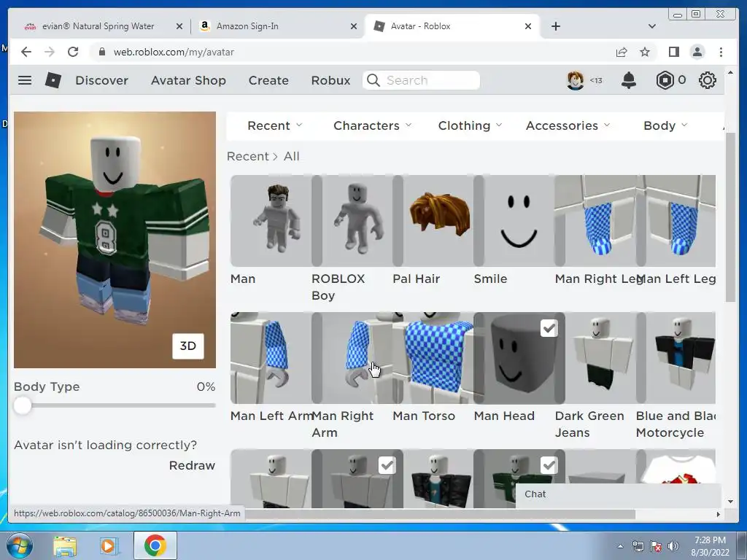
Task: Click the horizontal scrollbar at bottom
Action: [441, 514]
